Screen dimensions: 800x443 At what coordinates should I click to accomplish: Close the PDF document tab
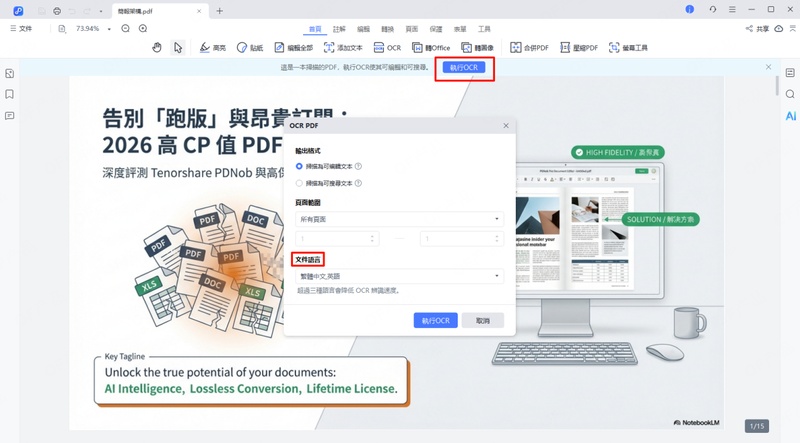tap(199, 11)
